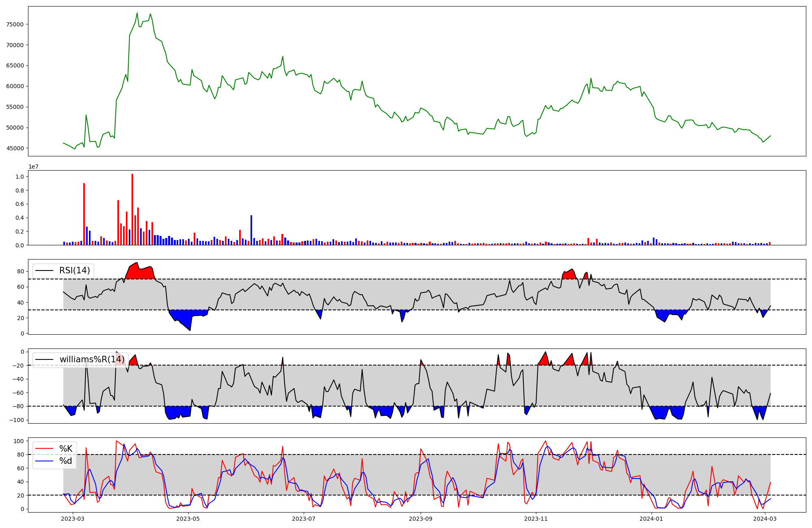Click the 2023-05 x-axis date label
This screenshot has width=812, height=528.
(x=188, y=519)
